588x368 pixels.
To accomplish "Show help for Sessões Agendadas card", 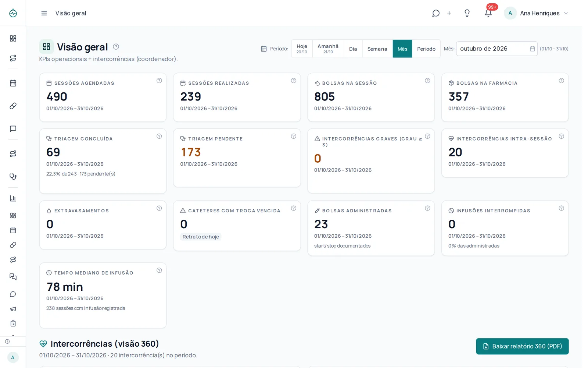I will click(159, 81).
